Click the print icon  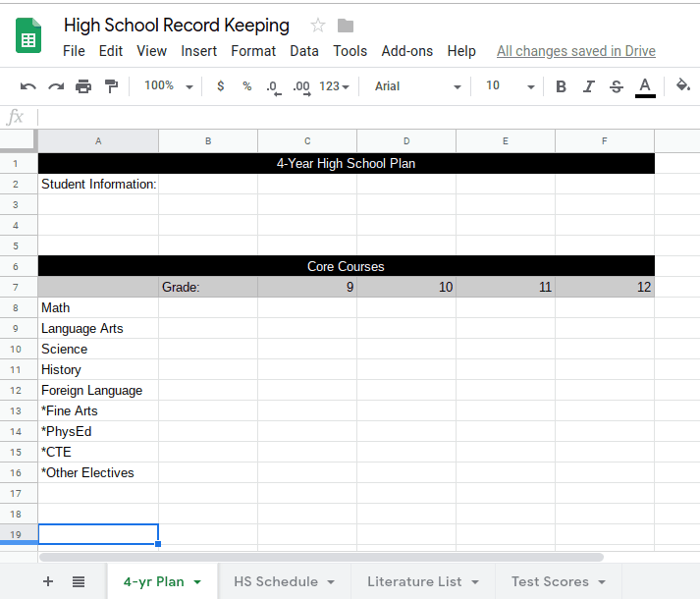(x=83, y=86)
